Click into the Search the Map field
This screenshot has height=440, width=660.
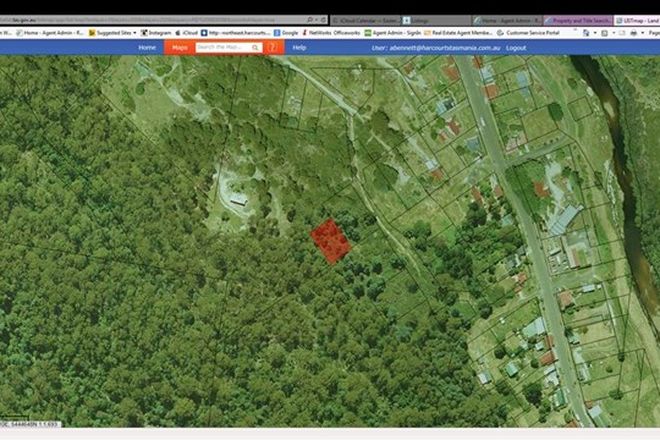coord(222,47)
